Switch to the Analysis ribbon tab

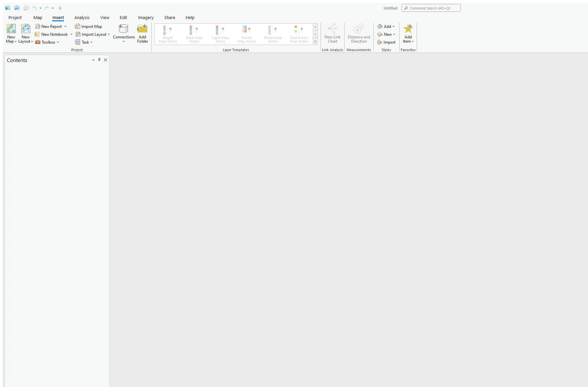[82, 17]
